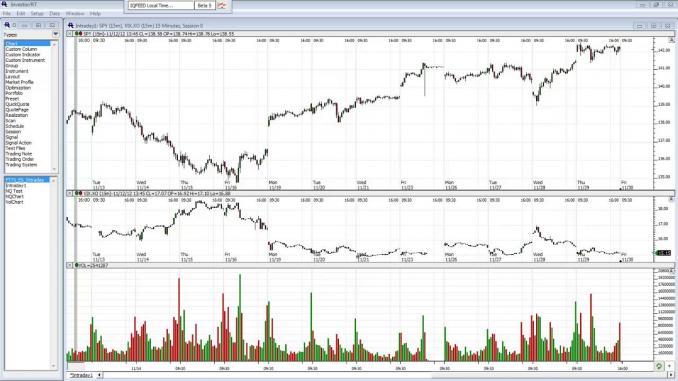Click the green dot in the VIX pane title bar
The width and height of the screenshot is (678, 381).
77,193
